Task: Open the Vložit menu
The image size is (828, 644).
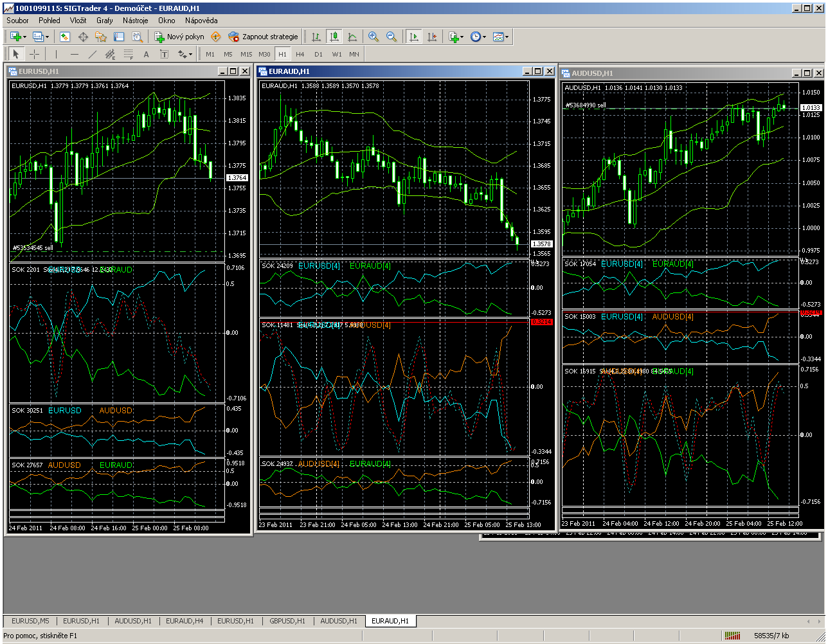Action: click(78, 21)
